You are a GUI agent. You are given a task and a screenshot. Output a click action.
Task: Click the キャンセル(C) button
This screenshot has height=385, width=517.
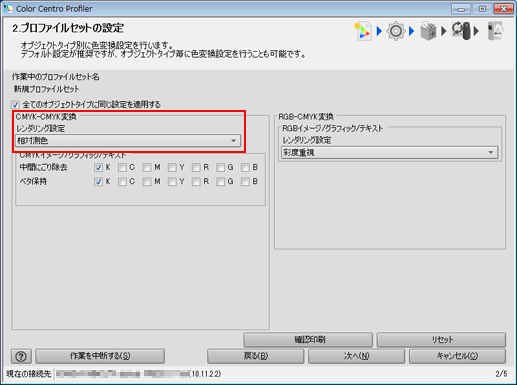[457, 356]
